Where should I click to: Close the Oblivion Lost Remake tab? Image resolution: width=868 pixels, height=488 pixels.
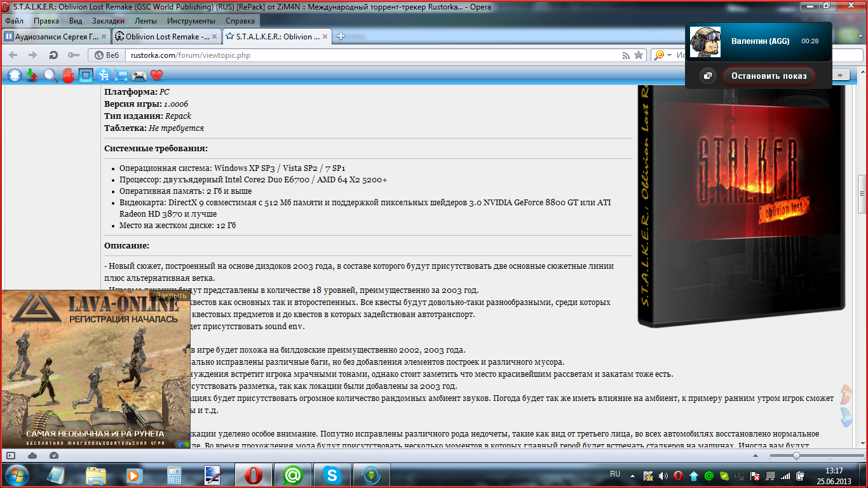tap(214, 37)
